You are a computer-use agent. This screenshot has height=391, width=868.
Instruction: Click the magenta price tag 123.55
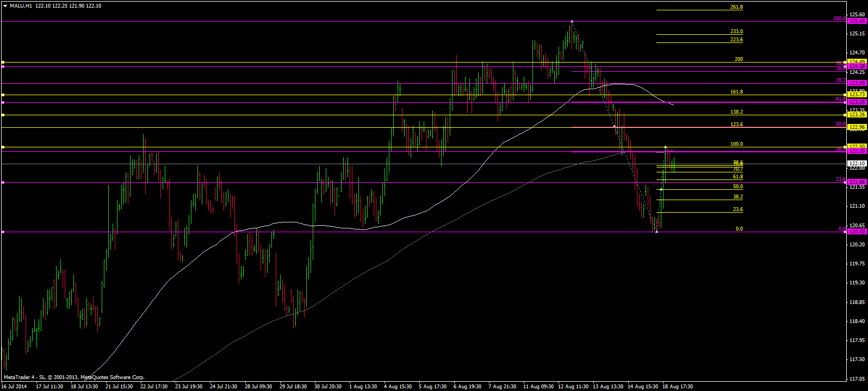tap(857, 102)
